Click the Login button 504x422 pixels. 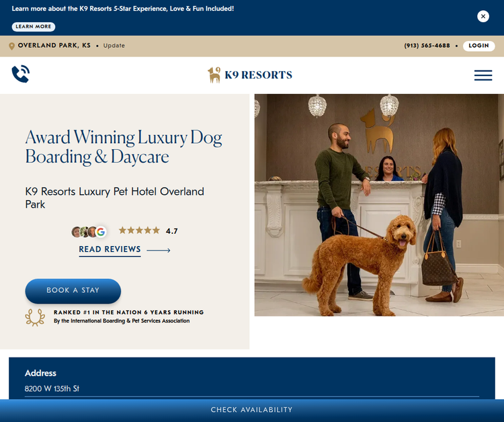478,46
